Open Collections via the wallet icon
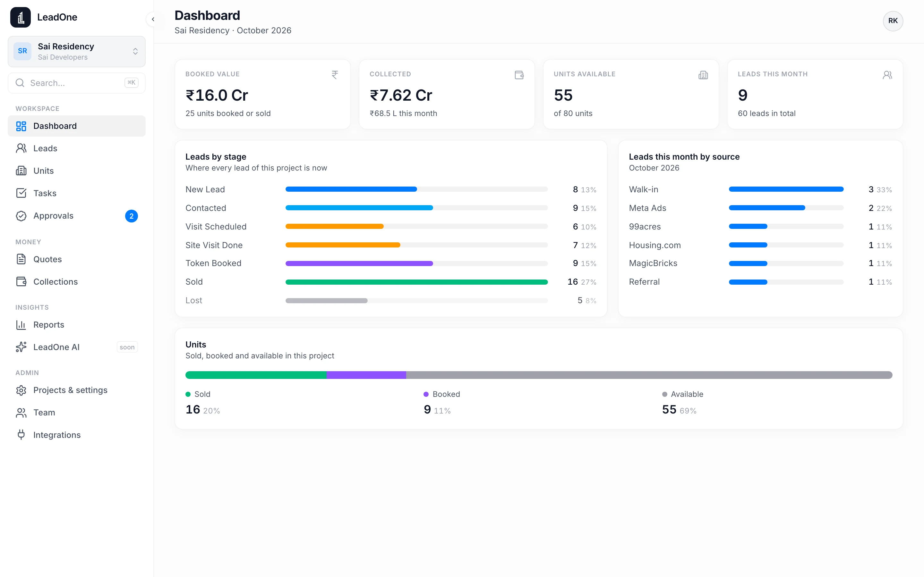 coord(21,282)
